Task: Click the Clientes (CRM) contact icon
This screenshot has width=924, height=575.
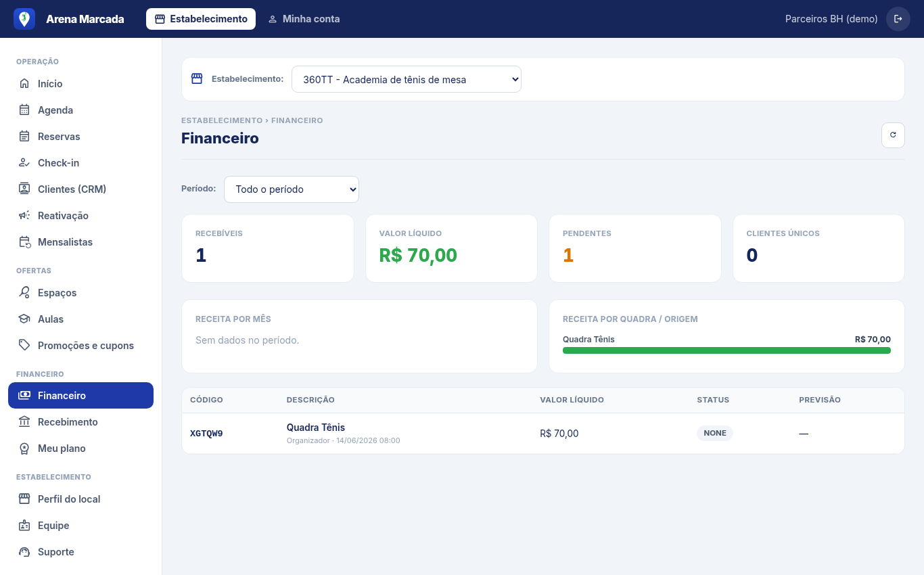Action: [x=24, y=189]
